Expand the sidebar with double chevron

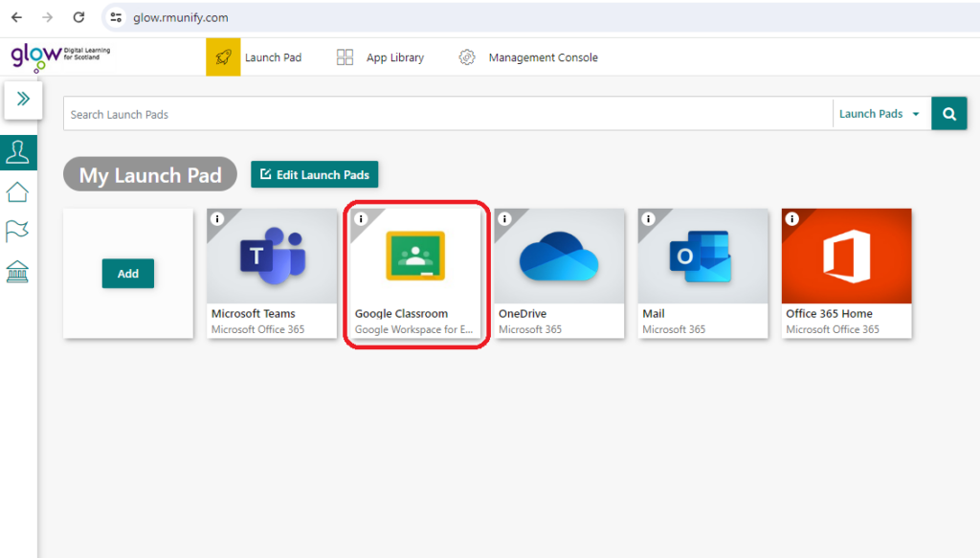tap(23, 99)
